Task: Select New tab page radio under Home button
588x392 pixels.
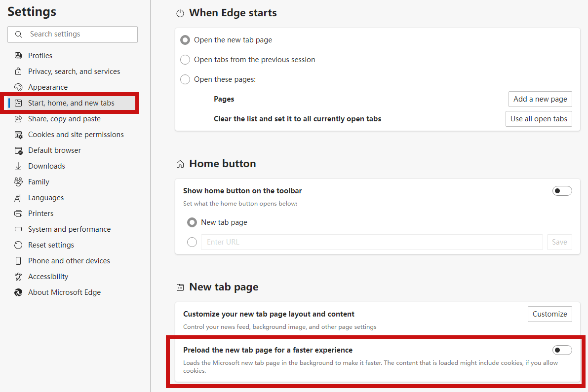Action: tap(192, 222)
